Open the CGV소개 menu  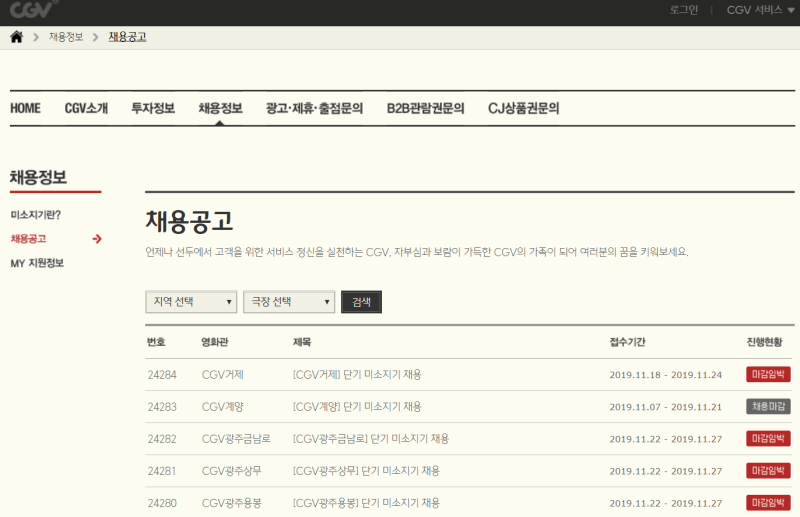86,108
